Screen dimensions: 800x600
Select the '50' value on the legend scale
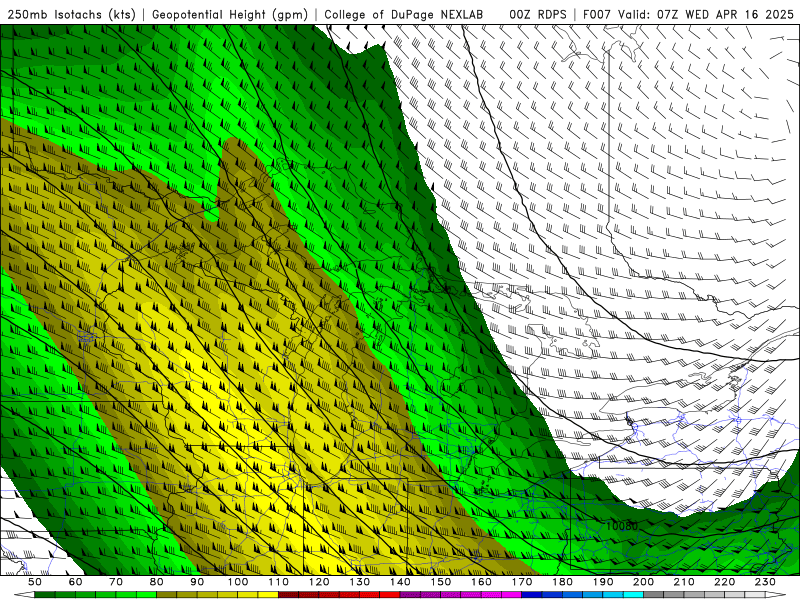pos(35,582)
